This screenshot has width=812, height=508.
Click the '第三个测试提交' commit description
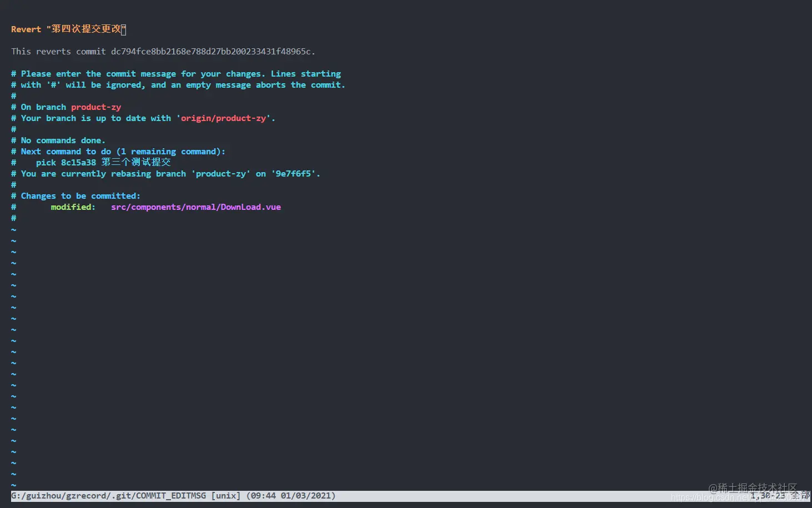tap(136, 162)
